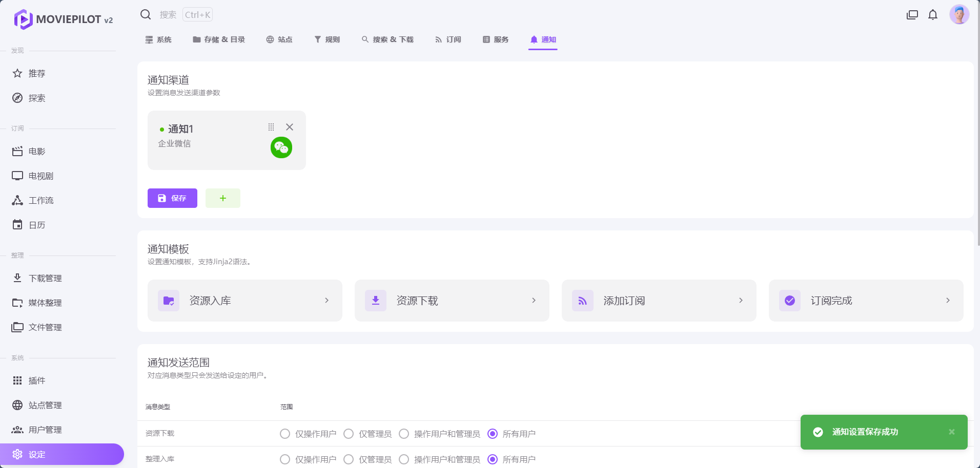Click the search magnifier icon
Image resolution: width=980 pixels, height=468 pixels.
point(146,14)
